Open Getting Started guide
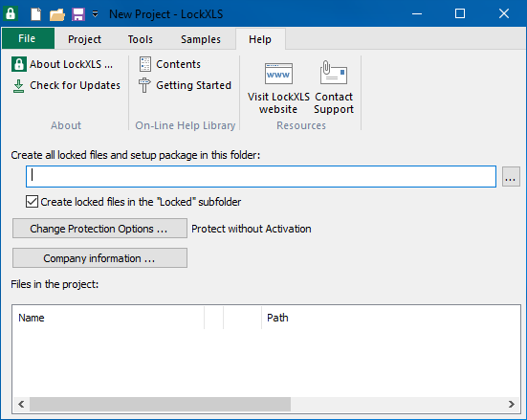Image resolution: width=527 pixels, height=420 pixels. click(x=185, y=85)
